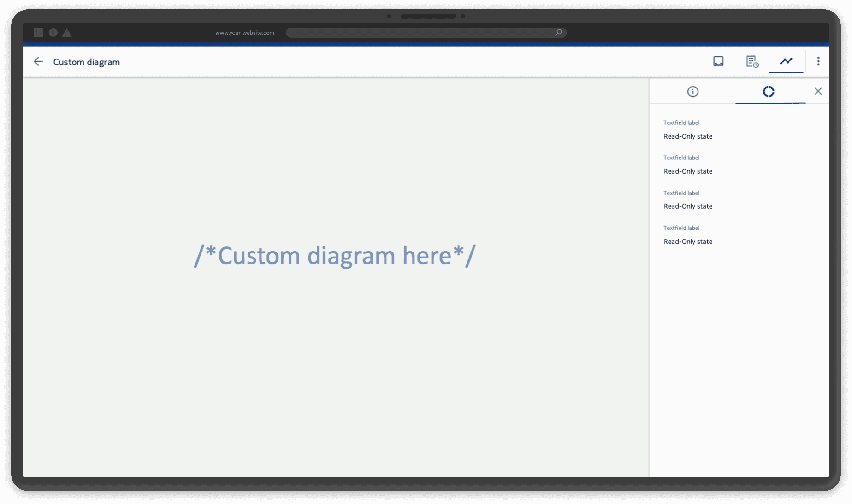Click the first Read-Only state textfield
The image size is (852, 504).
click(x=688, y=136)
